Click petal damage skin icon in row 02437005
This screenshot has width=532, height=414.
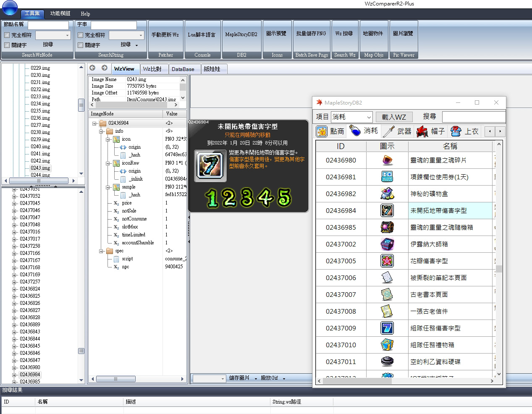point(387,261)
